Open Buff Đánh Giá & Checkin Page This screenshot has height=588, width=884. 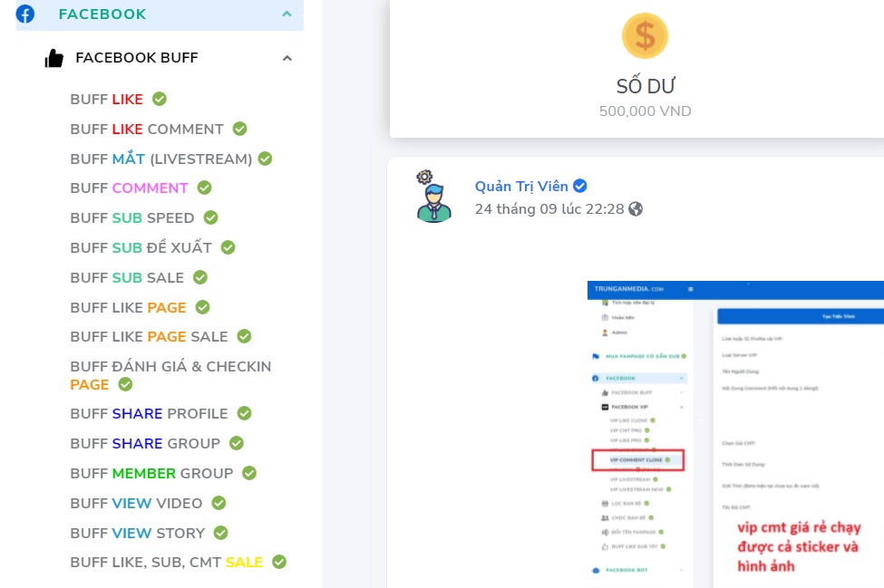170,375
